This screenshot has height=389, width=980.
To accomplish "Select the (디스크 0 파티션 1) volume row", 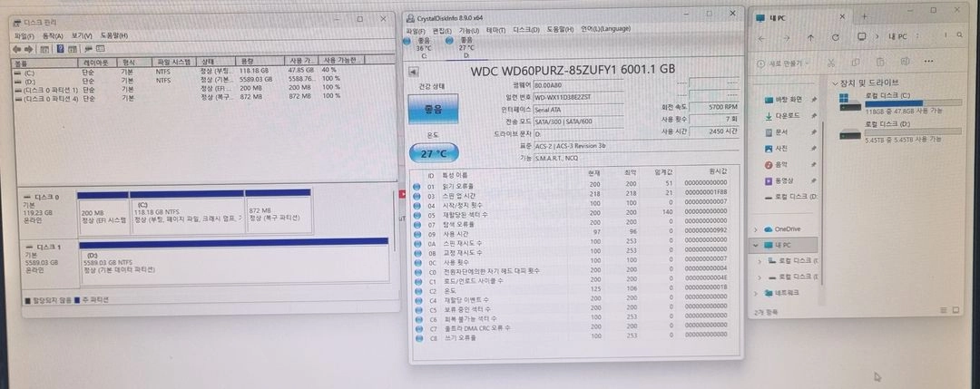I will [188, 89].
